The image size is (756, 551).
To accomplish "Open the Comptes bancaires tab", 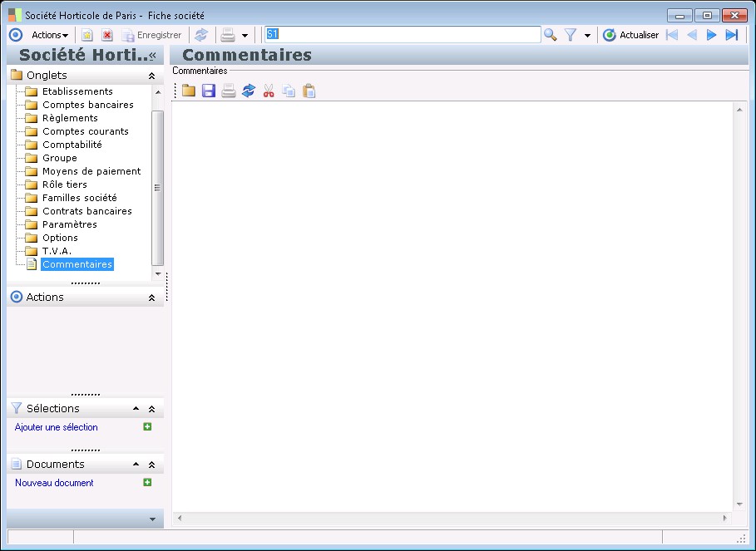I will click(x=88, y=105).
